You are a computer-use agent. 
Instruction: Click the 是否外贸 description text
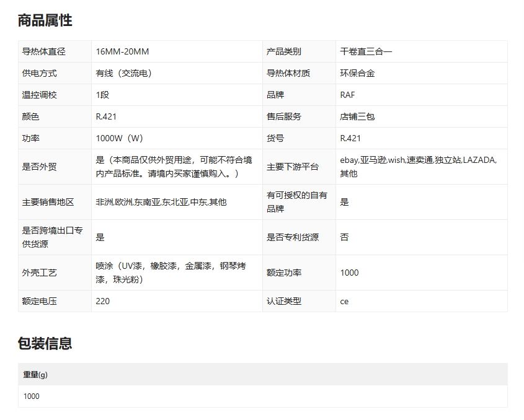click(x=174, y=167)
